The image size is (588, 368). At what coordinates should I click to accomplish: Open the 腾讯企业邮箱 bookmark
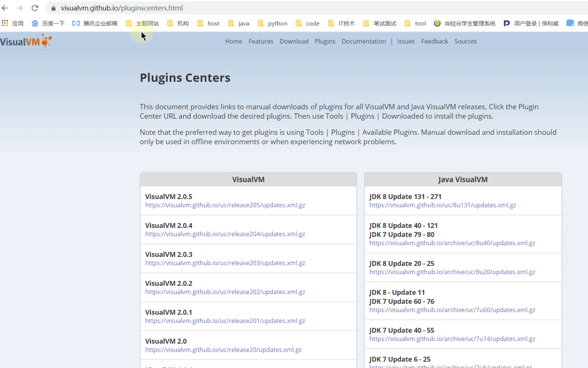95,23
